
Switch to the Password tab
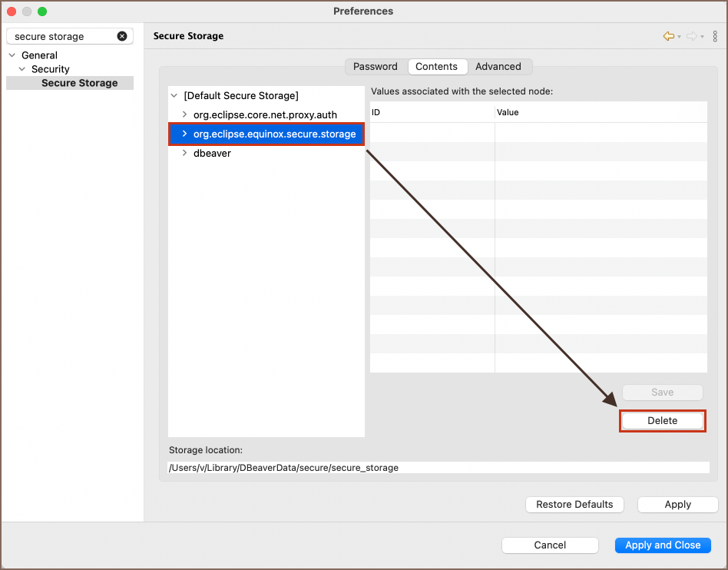375,67
